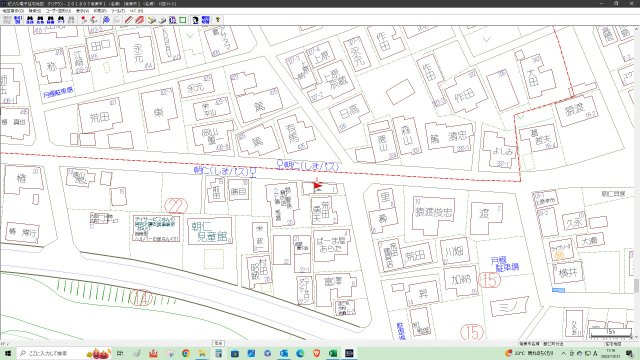Click the leftmost binoculars search icon
640x360 pixels.
30,20
